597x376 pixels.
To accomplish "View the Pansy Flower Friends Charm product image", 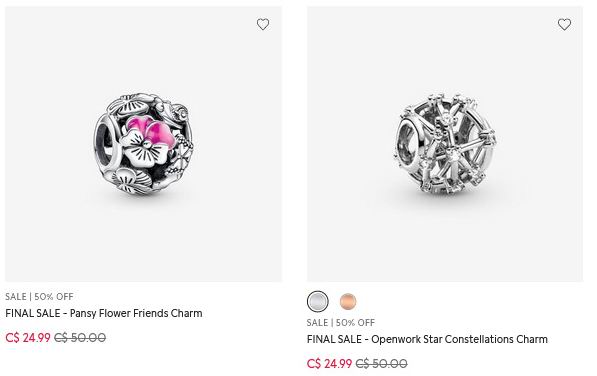I will [144, 144].
